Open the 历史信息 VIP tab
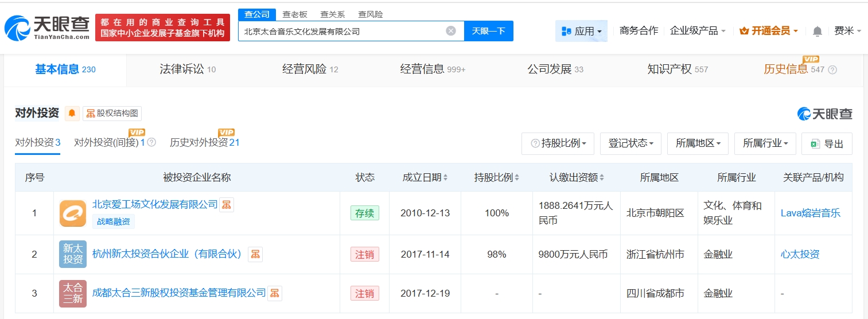 794,69
